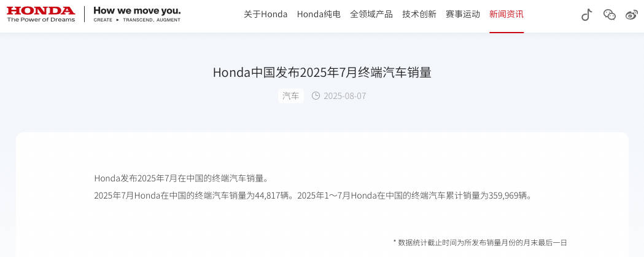The height and width of the screenshot is (257, 644).
Task: Expand the 赛事运动 navigation menu
Action: 463,14
